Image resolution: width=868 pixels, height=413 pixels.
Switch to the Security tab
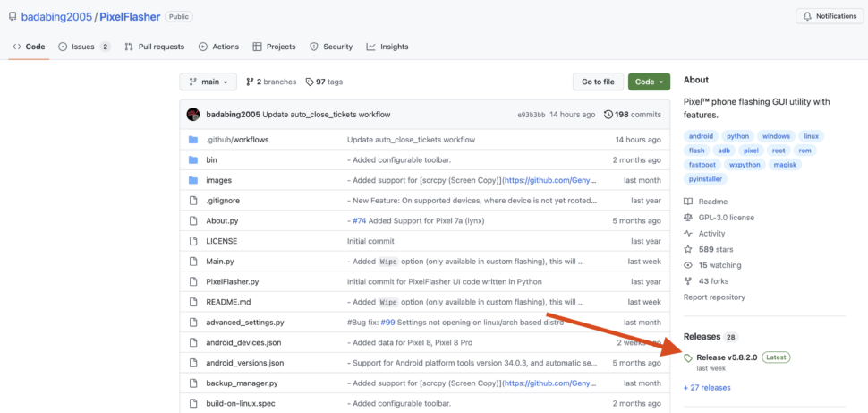(x=331, y=47)
